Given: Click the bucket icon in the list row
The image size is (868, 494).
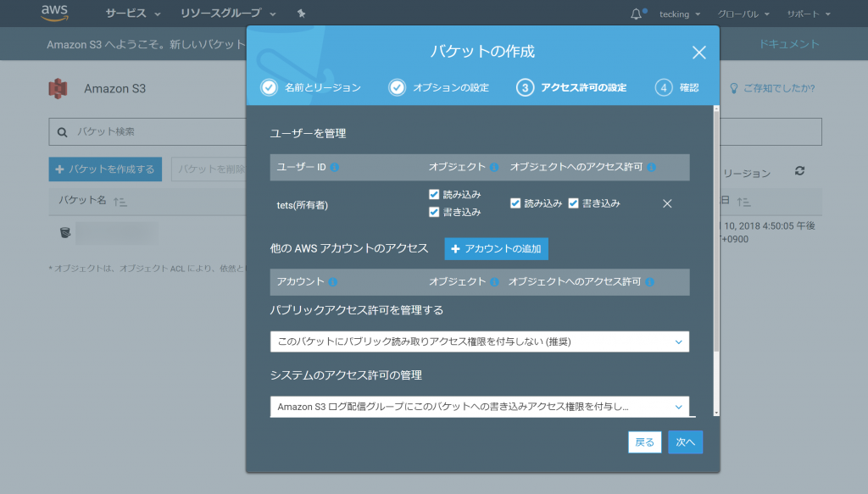Looking at the screenshot, I should pyautogui.click(x=64, y=232).
